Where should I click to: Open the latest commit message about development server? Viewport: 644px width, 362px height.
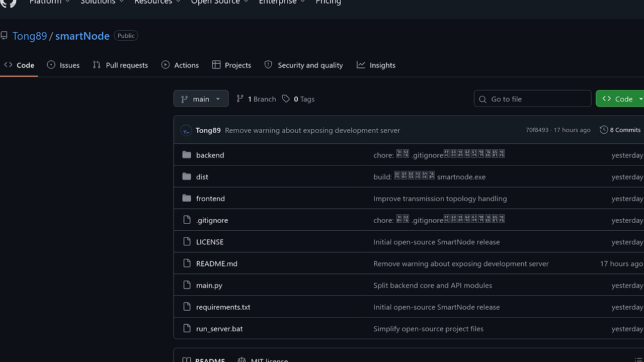pyautogui.click(x=312, y=130)
